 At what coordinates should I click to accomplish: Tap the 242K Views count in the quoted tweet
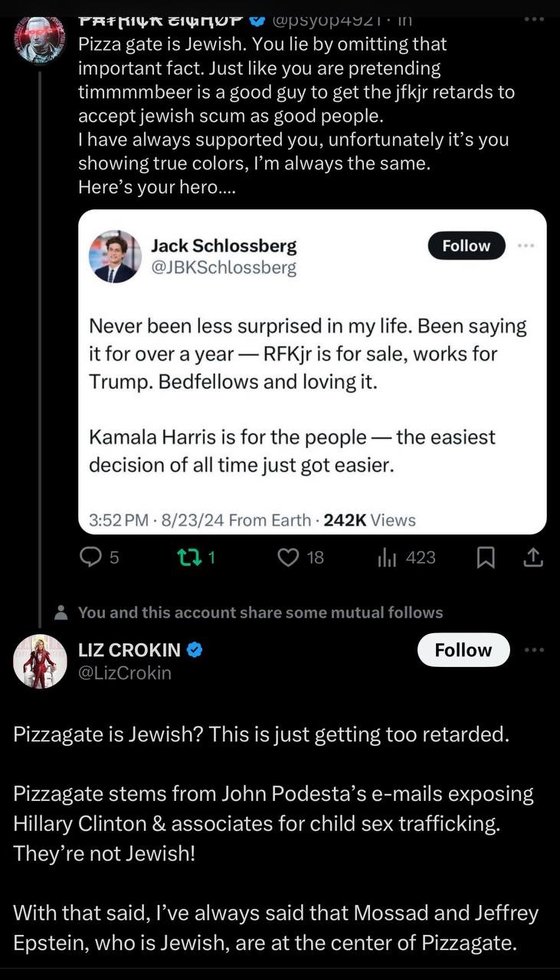tap(370, 520)
